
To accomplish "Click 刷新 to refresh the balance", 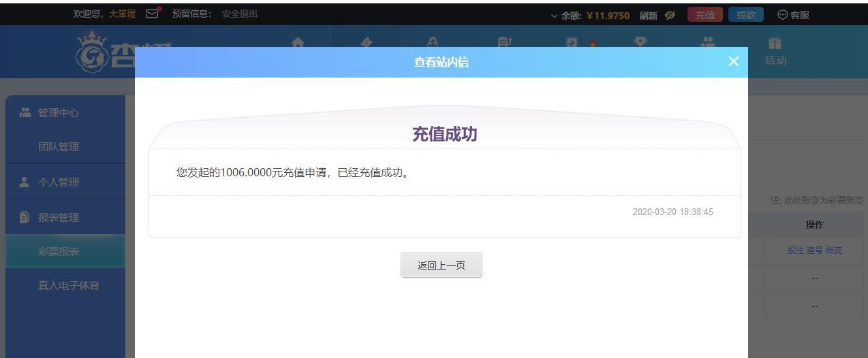I will (648, 16).
